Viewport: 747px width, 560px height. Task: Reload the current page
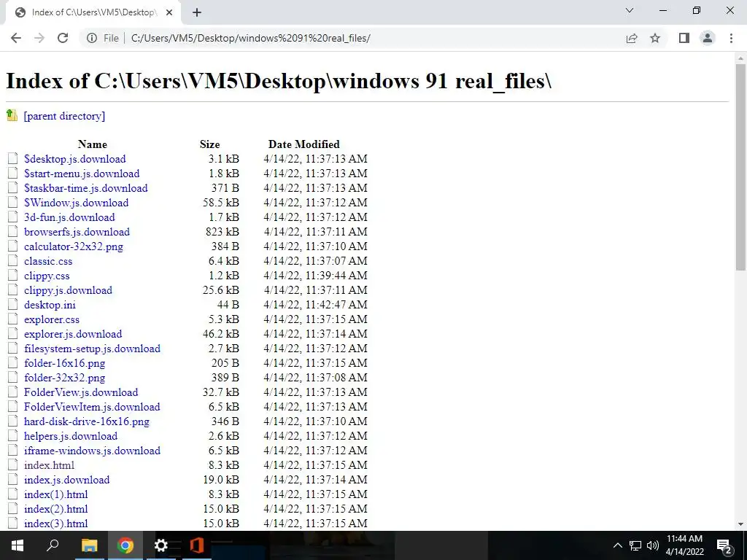pyautogui.click(x=63, y=38)
